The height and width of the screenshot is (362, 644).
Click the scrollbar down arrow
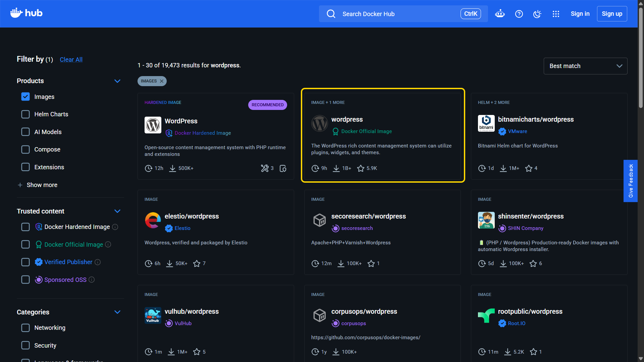641,359
